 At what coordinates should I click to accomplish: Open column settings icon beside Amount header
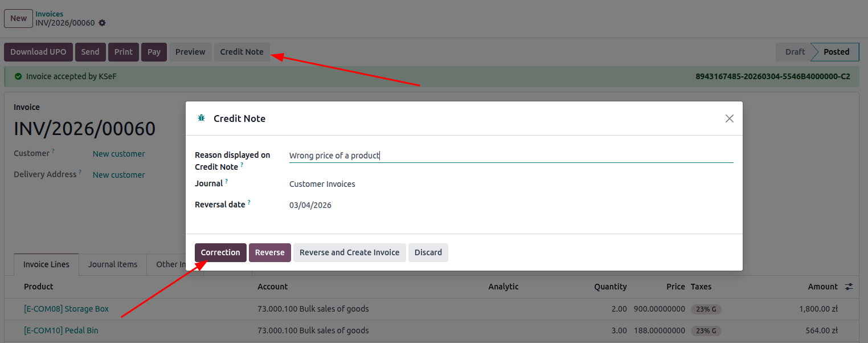(849, 287)
